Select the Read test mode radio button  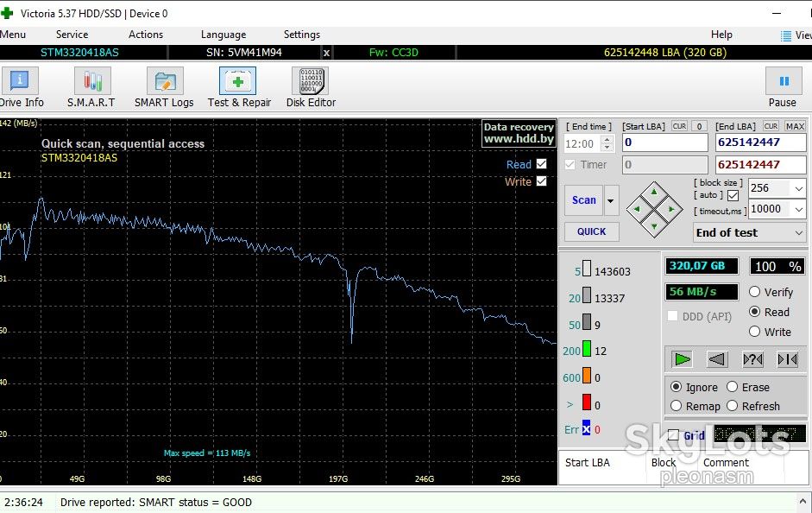[754, 312]
